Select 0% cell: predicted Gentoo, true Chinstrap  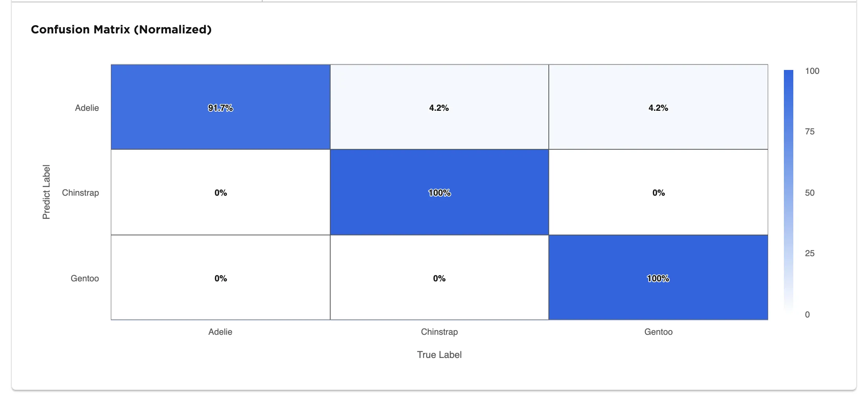(x=439, y=278)
